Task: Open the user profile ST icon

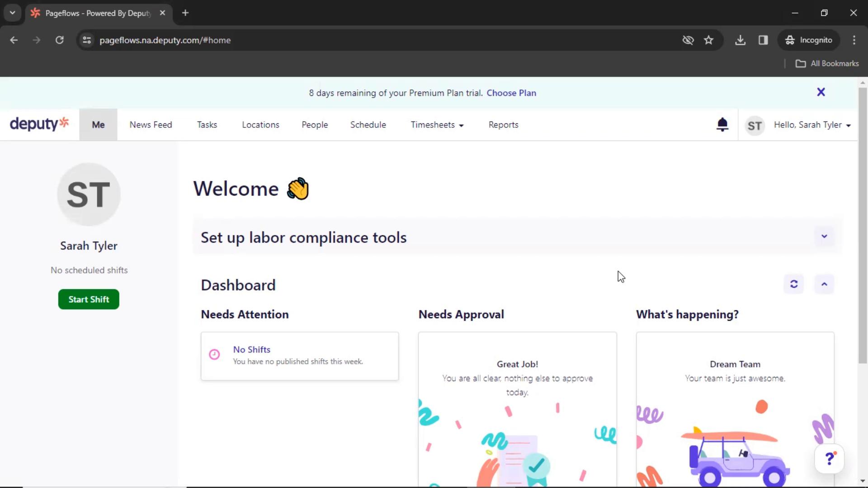Action: coord(754,125)
